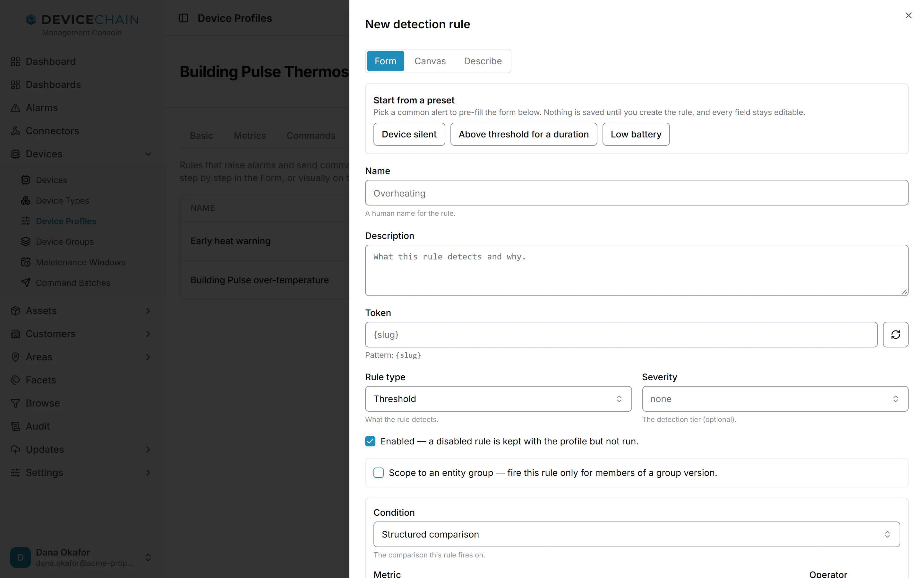Open Device Profiles in sidebar

[66, 221]
